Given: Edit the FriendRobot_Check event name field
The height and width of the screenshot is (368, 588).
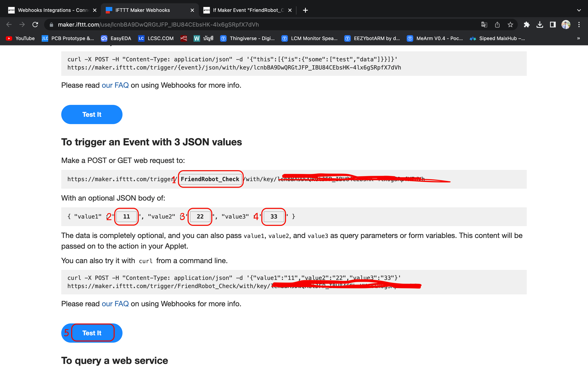Looking at the screenshot, I should pyautogui.click(x=210, y=179).
